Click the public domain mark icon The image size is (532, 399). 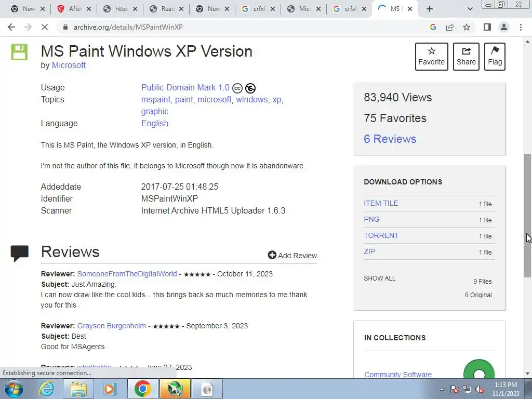click(x=250, y=88)
